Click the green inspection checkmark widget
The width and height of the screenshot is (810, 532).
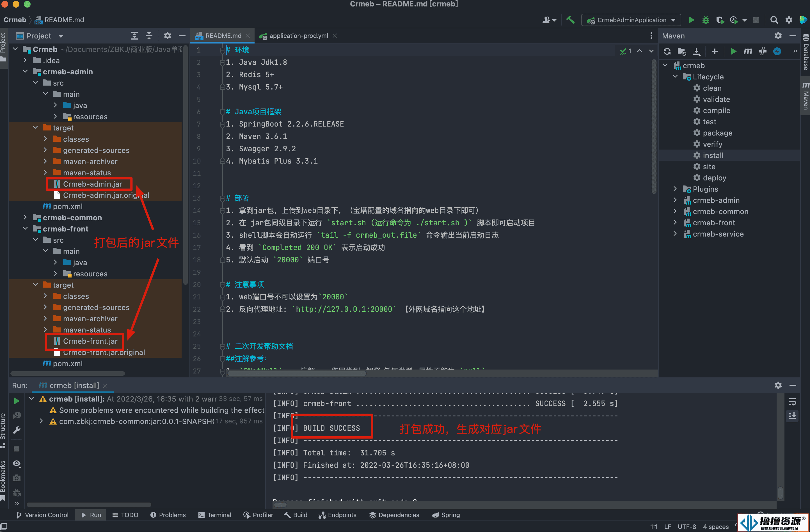point(626,51)
